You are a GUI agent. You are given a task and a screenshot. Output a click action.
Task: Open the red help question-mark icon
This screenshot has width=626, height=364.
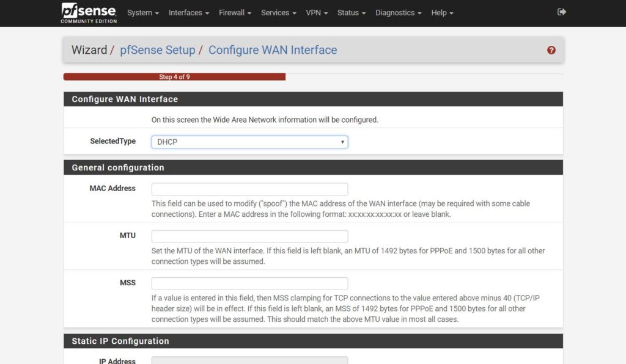click(x=551, y=50)
